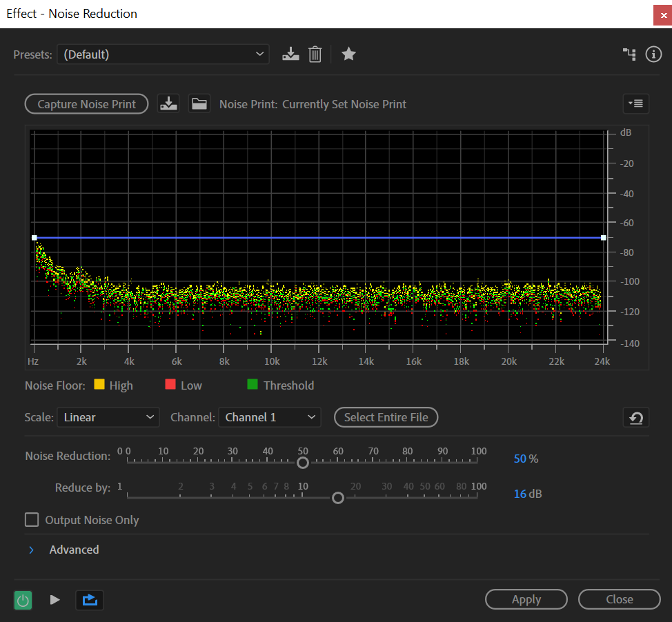
Task: Load a noise print using folder icon
Action: tap(199, 104)
